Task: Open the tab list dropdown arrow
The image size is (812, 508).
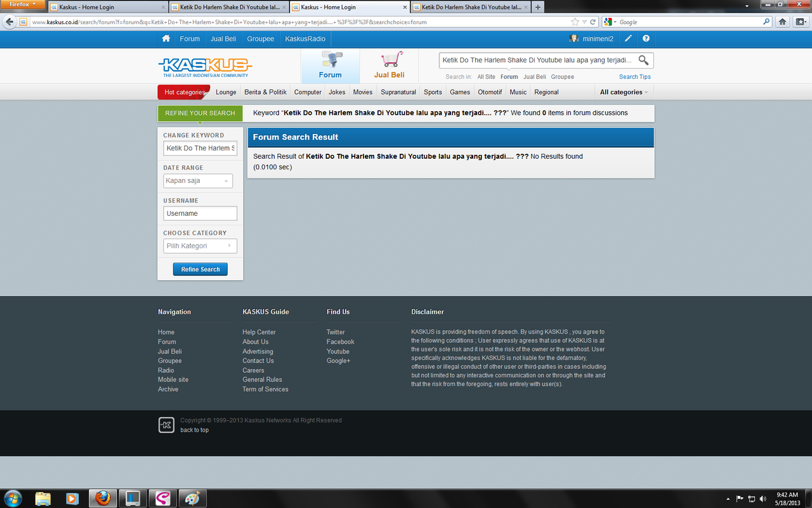Action: [747, 6]
